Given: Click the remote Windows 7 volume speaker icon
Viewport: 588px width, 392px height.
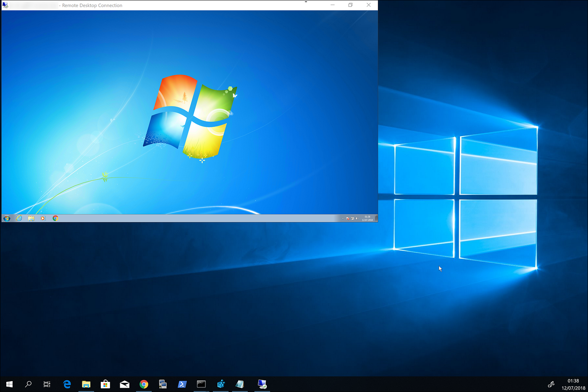Looking at the screenshot, I should pyautogui.click(x=357, y=218).
